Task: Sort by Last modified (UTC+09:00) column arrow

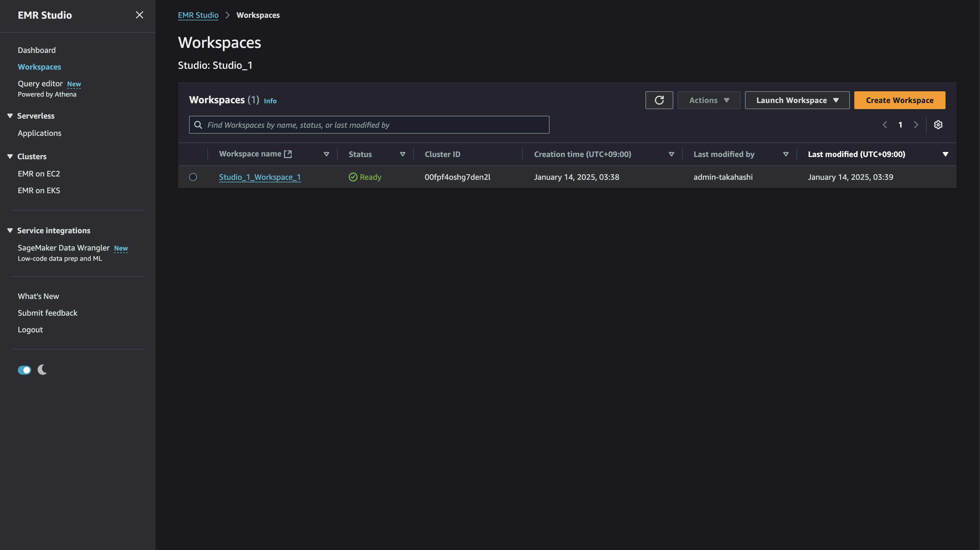Action: [x=946, y=154]
